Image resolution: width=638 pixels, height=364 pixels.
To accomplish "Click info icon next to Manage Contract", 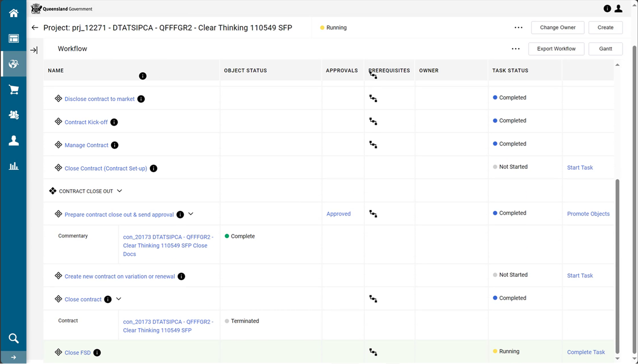I will coord(115,145).
